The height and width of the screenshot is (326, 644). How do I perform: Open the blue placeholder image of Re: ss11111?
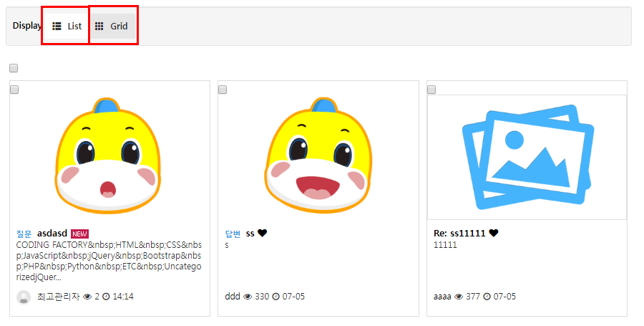pos(527,157)
